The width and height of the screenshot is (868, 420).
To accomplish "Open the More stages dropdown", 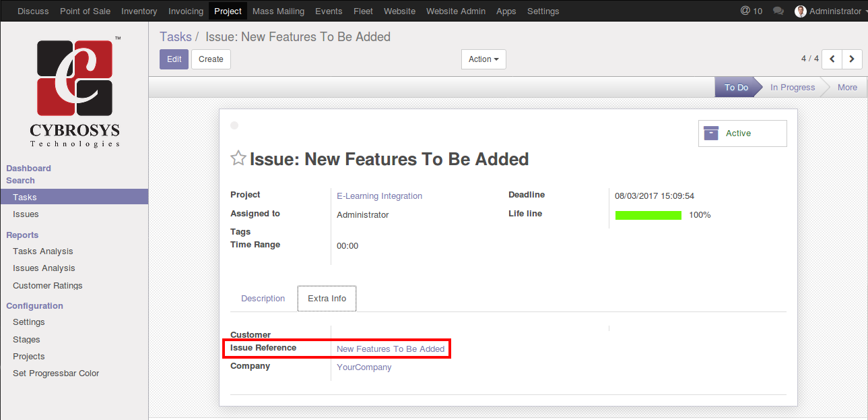I will coord(847,88).
